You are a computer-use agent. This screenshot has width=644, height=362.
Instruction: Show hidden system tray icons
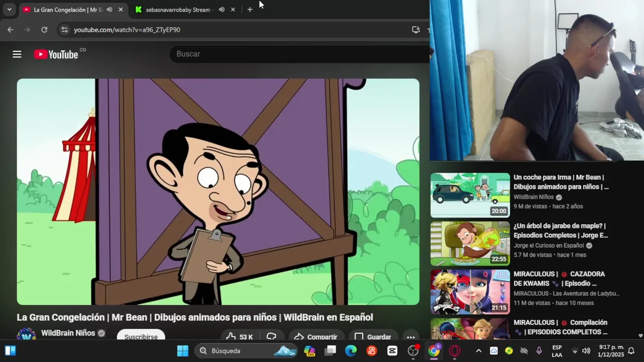478,351
